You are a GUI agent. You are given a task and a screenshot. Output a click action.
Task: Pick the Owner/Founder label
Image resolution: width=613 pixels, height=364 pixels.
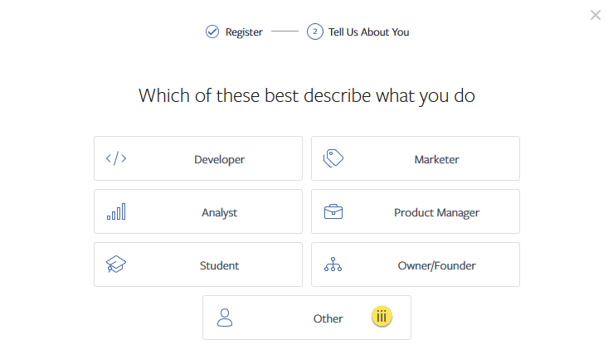[x=436, y=265]
